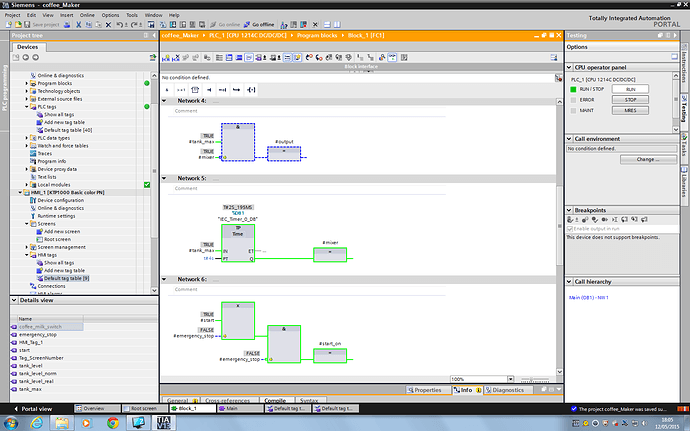
Task: Click the Print icon in main toolbar
Action: (x=67, y=25)
